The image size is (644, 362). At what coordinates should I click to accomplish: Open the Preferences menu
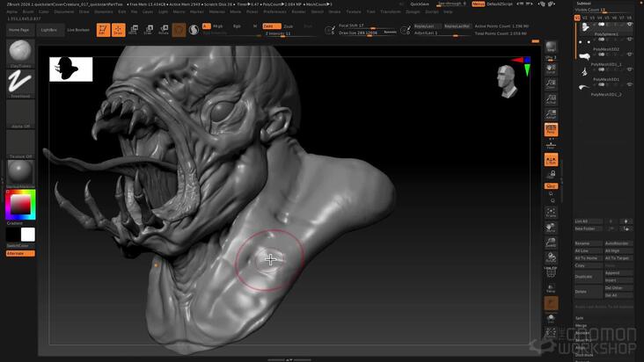click(274, 12)
